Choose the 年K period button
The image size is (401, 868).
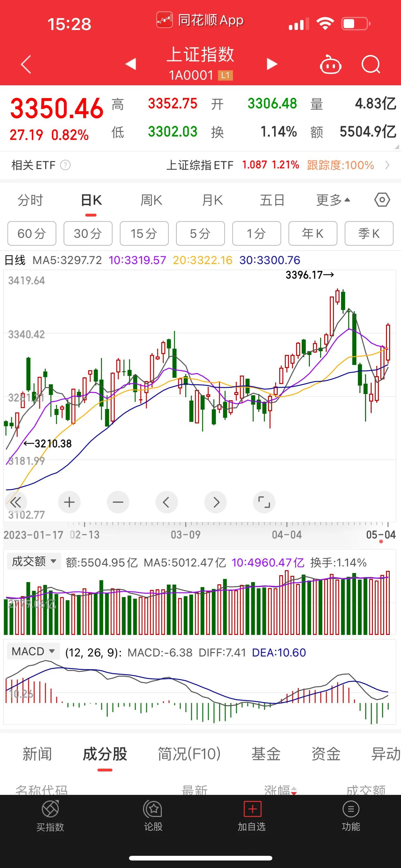(313, 233)
